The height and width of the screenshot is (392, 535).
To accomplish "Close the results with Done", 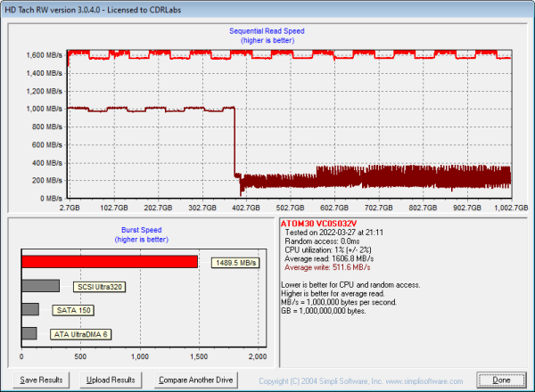I will tap(502, 380).
